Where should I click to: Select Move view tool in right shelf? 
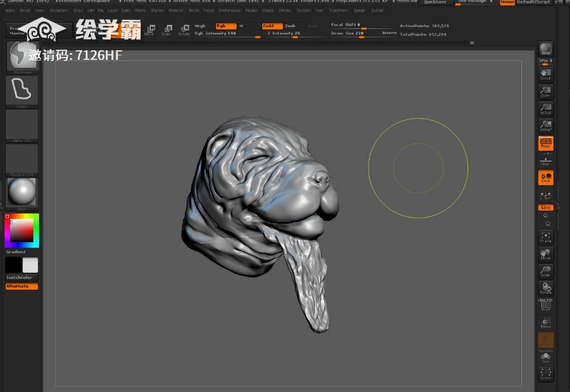545,254
